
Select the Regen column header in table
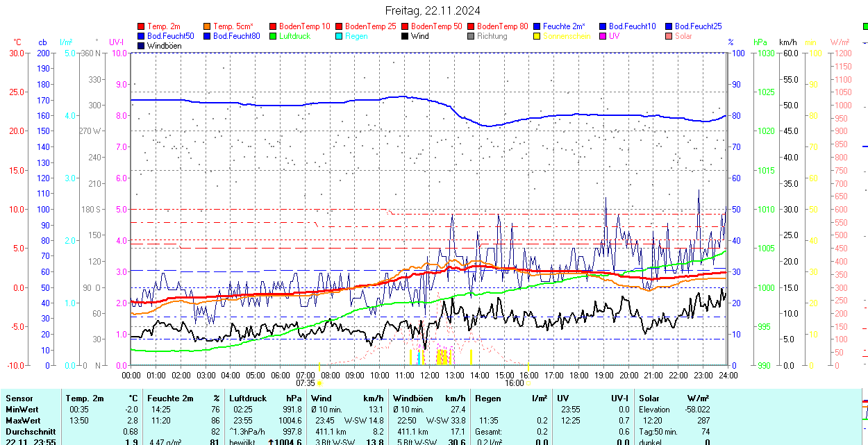[x=487, y=398]
